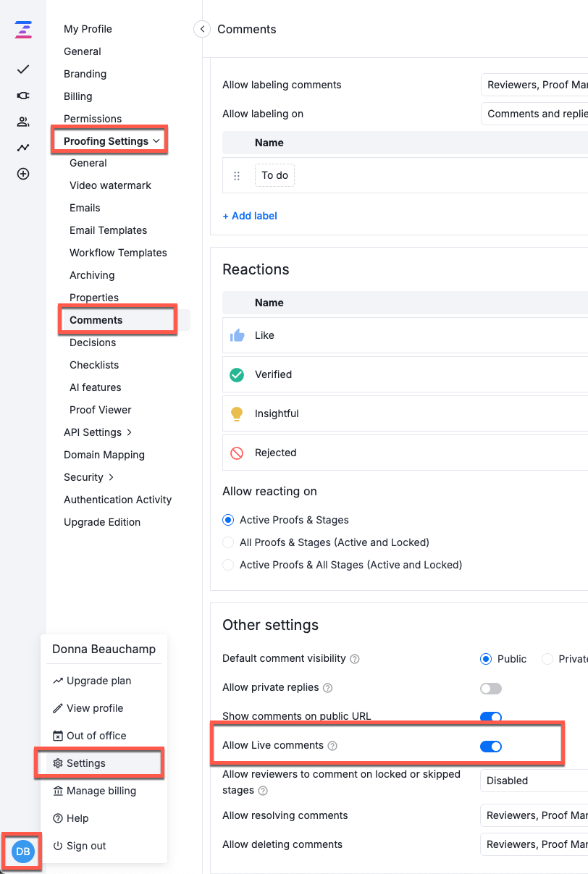This screenshot has height=874, width=588.
Task: Grab the drag handle beside To do label
Action: (237, 176)
